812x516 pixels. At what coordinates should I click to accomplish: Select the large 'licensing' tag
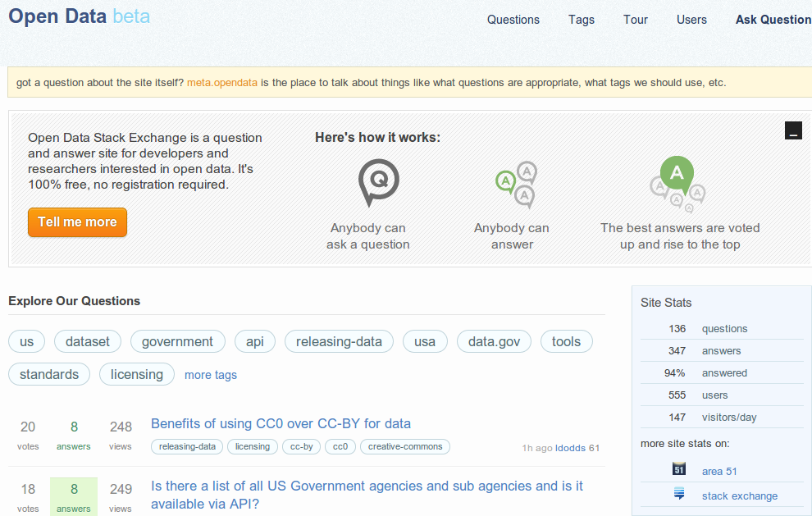point(137,374)
